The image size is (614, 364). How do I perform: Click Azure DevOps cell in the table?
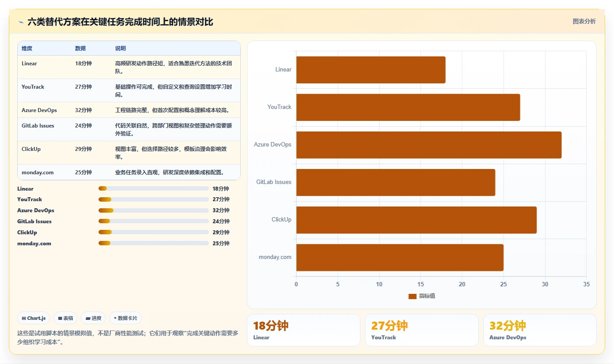tap(39, 110)
